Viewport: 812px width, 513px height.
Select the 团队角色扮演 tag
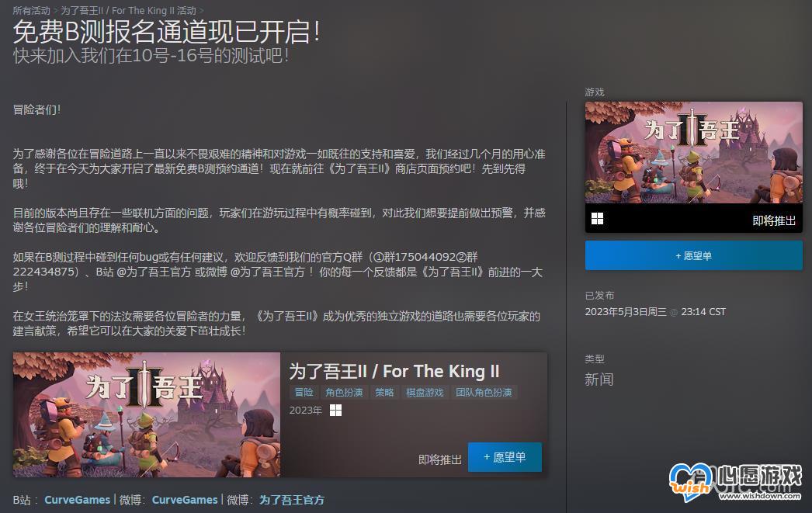tap(484, 393)
